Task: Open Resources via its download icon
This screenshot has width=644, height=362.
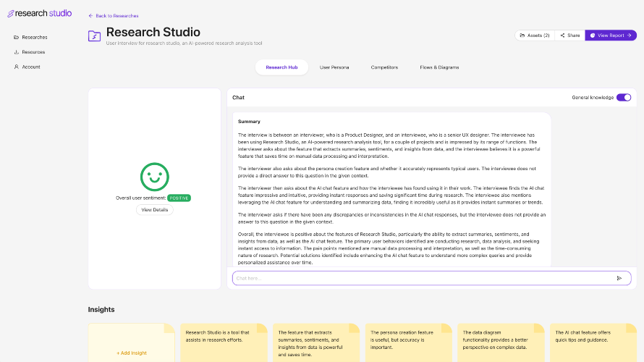Action: pos(17,52)
